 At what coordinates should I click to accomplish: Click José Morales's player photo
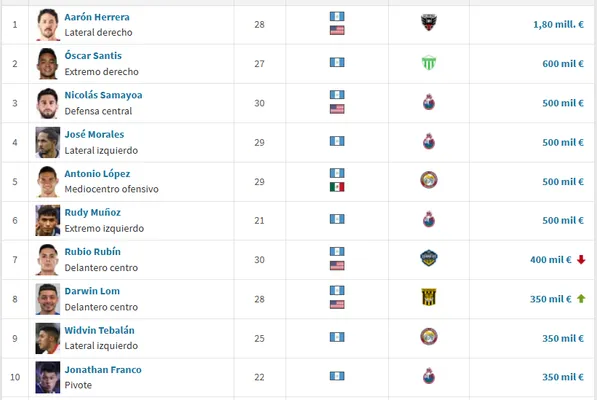click(x=48, y=142)
